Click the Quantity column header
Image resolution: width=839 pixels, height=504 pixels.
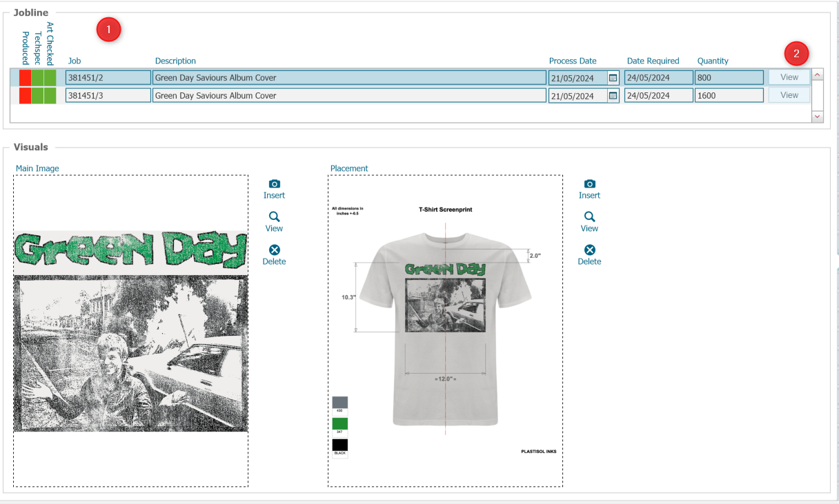point(713,61)
